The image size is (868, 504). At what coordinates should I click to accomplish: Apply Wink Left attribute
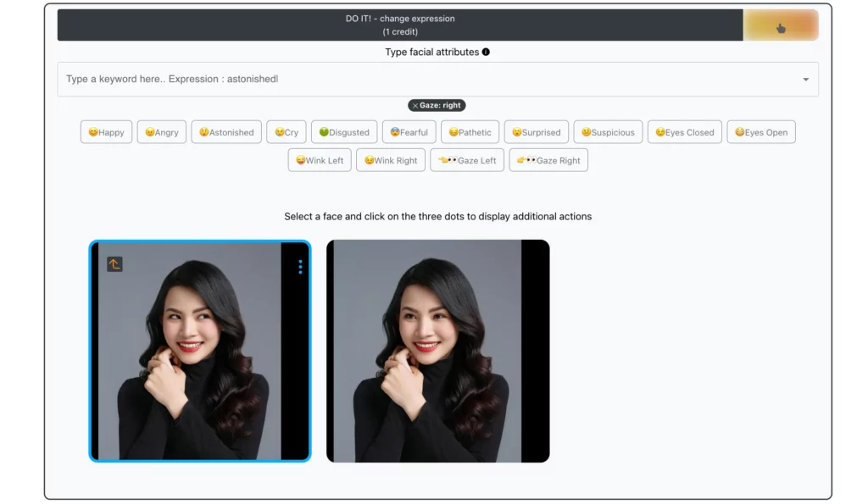pyautogui.click(x=320, y=160)
